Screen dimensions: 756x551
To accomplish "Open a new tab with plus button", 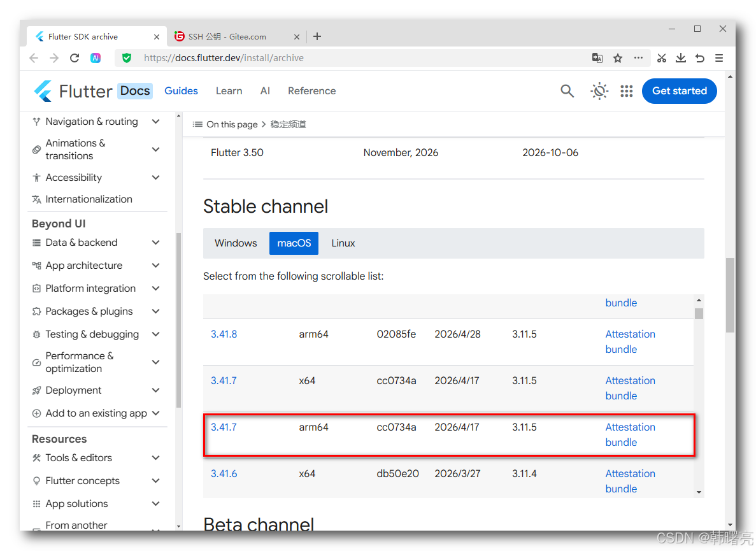I will (x=317, y=37).
